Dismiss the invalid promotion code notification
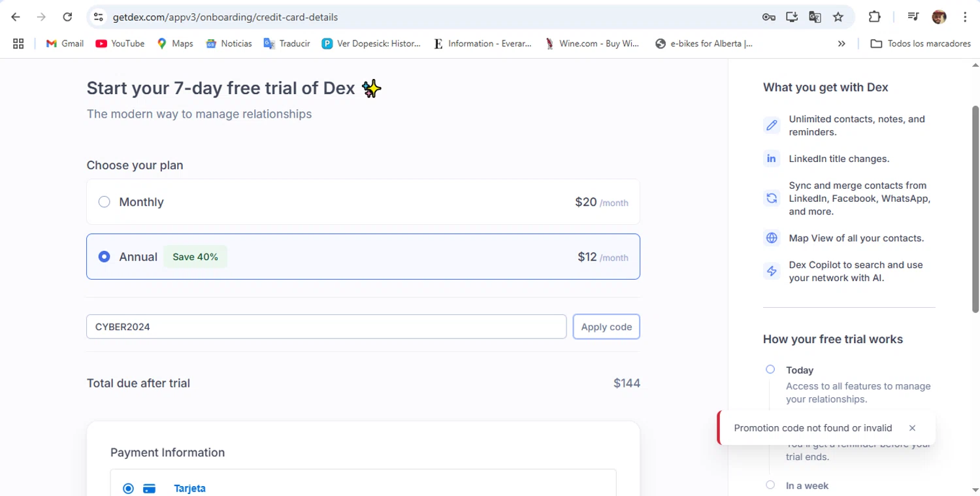980x496 pixels. click(x=912, y=428)
